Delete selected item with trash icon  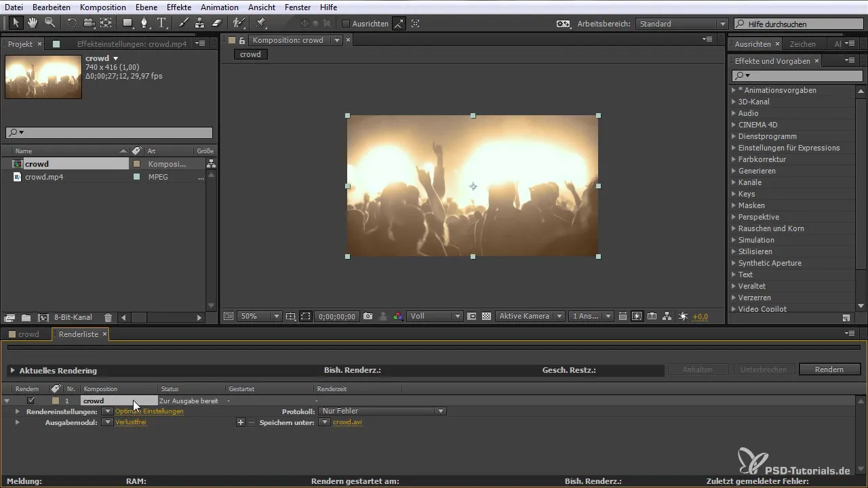point(108,317)
